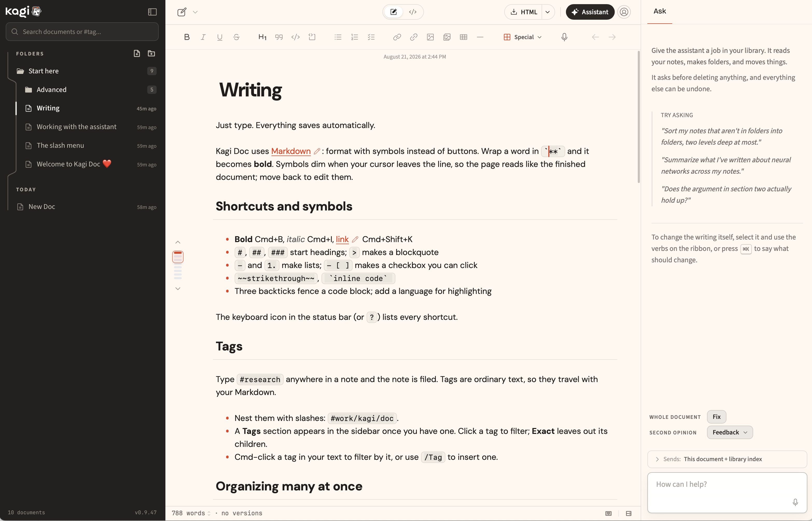Insert a table
The height and width of the screenshot is (521, 812).
point(464,37)
